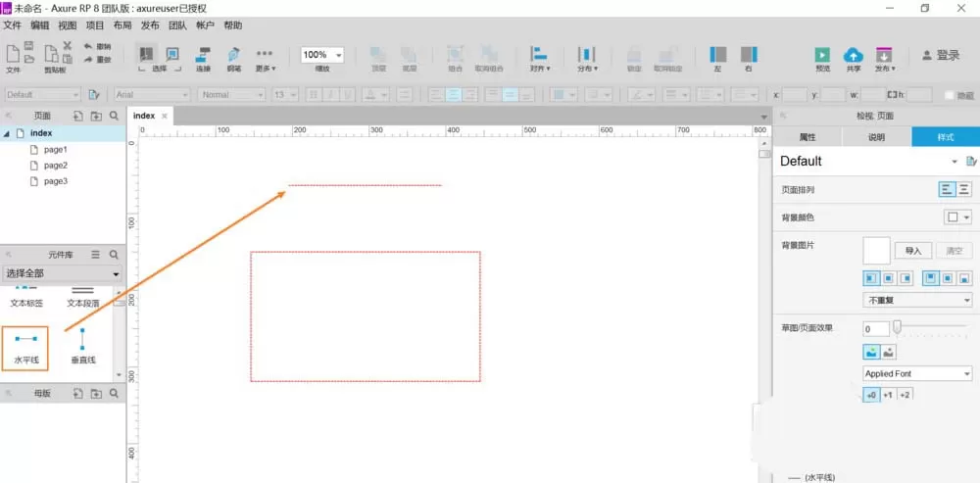Click the 预览 preview button

coord(822,60)
